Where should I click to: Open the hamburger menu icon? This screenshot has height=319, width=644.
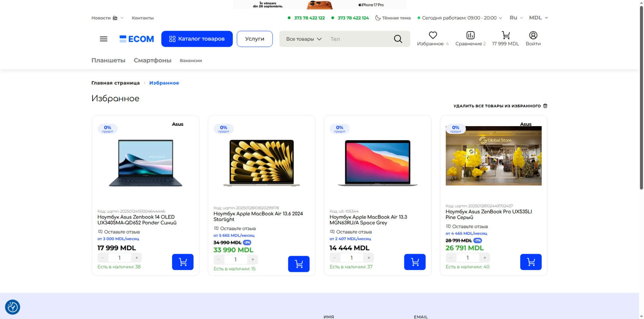pyautogui.click(x=103, y=39)
